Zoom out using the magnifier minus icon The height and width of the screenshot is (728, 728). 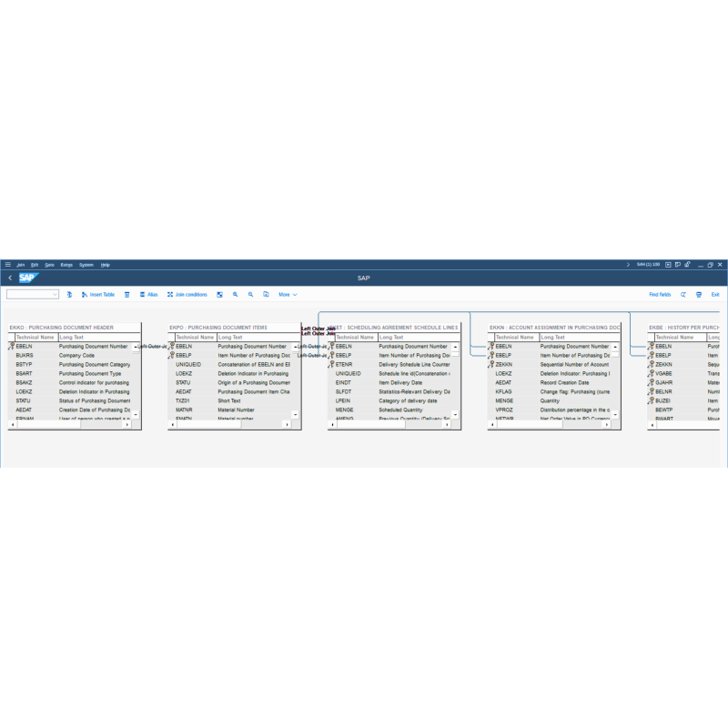coord(250,294)
